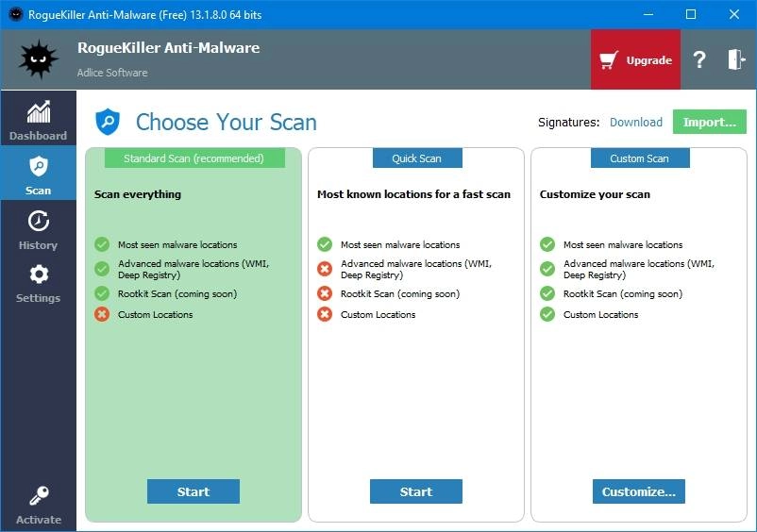Click green check for Custom Scan Most seen locations
Image resolution: width=757 pixels, height=532 pixels.
coord(547,244)
